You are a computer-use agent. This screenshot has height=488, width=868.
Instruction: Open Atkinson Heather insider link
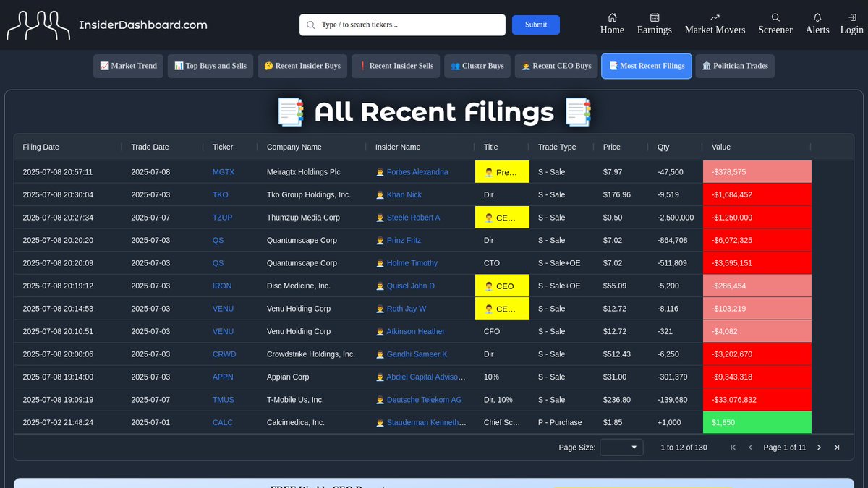416,332
